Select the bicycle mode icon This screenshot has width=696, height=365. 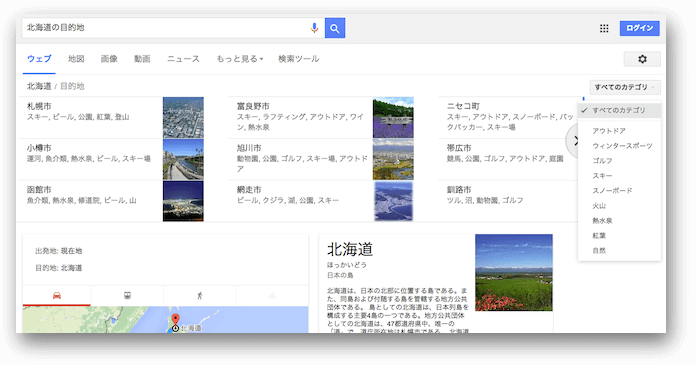tap(272, 296)
